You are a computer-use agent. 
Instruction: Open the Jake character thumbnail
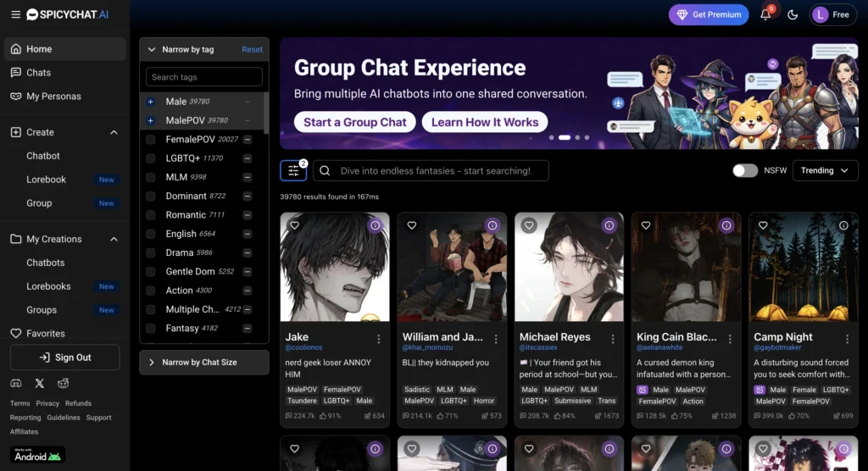click(335, 267)
